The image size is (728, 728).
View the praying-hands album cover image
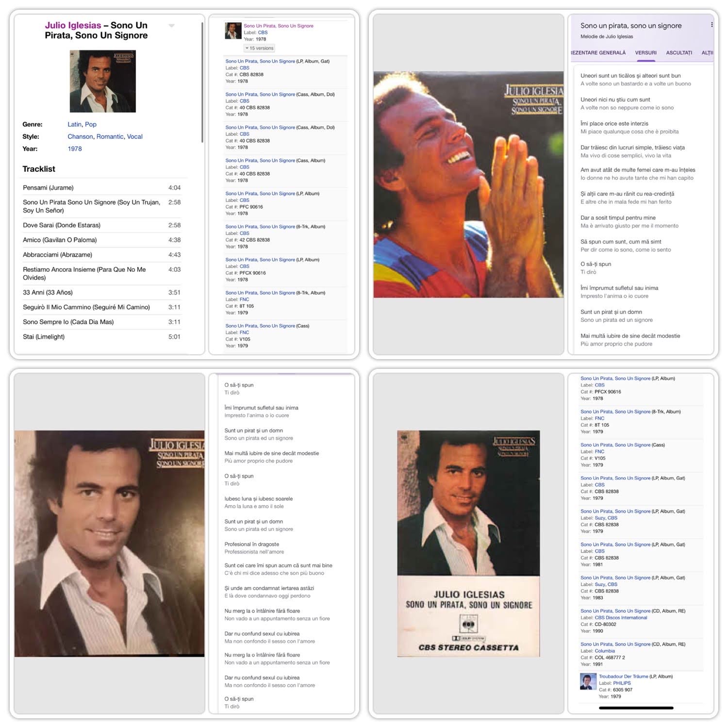(x=468, y=184)
